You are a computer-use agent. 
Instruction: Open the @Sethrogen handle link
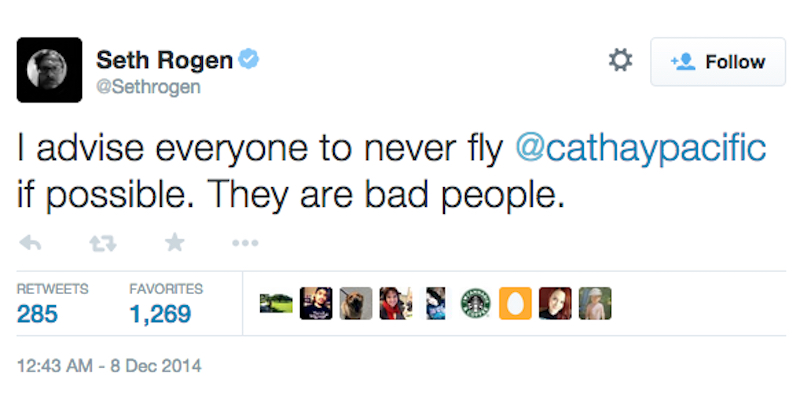click(x=148, y=87)
